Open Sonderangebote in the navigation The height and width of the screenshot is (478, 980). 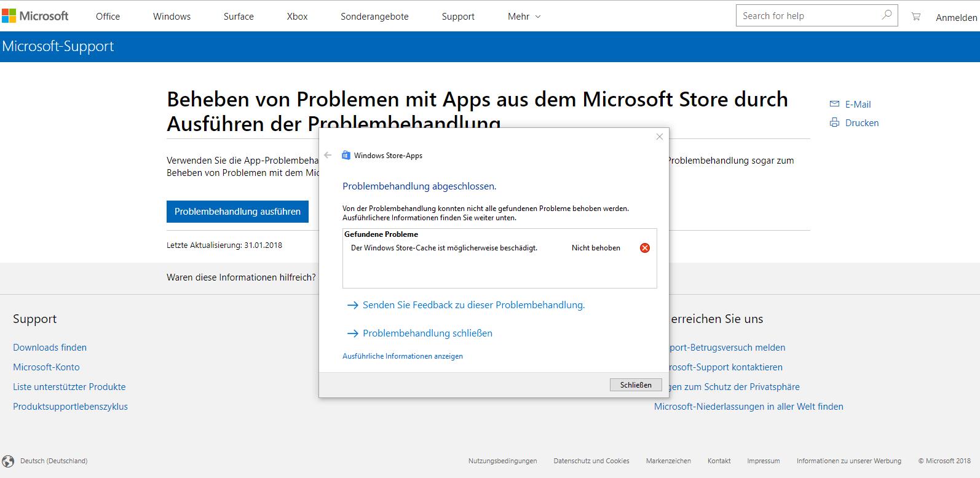tap(374, 17)
